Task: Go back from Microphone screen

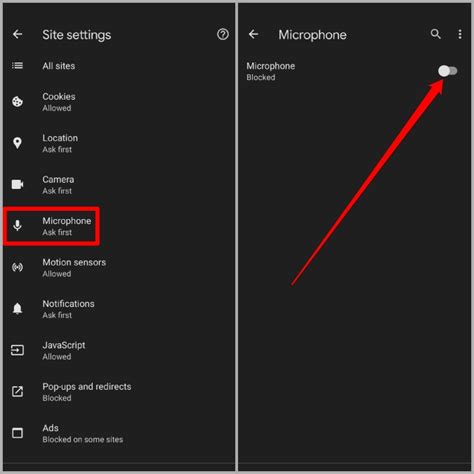Action: (253, 34)
